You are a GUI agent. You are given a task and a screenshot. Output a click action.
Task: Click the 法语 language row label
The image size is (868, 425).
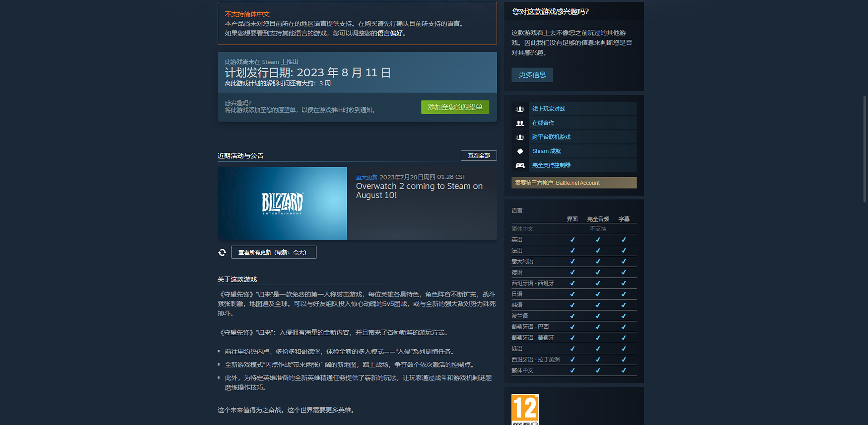[517, 250]
